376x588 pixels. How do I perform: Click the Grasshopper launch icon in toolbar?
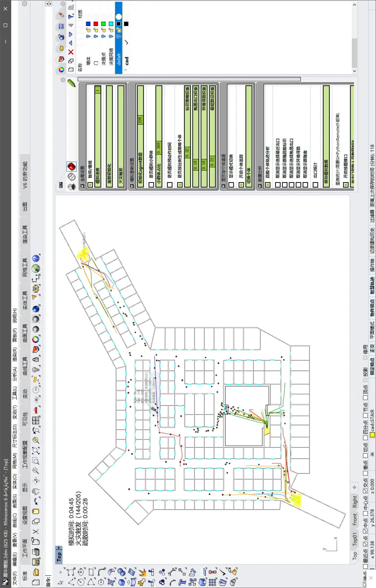click(36, 269)
